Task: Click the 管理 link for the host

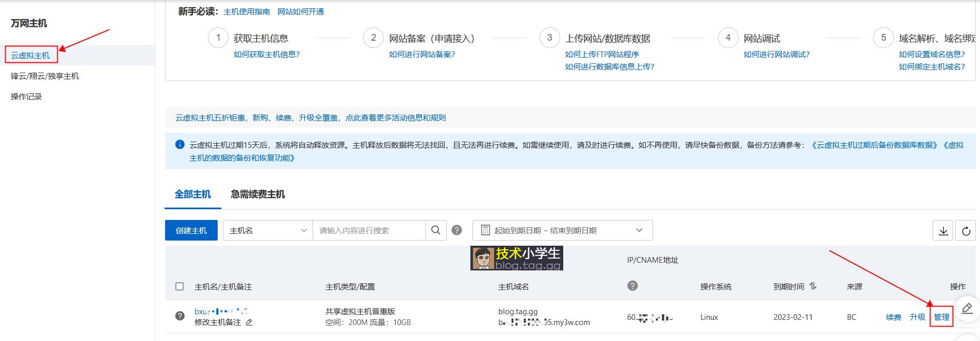Action: (941, 317)
